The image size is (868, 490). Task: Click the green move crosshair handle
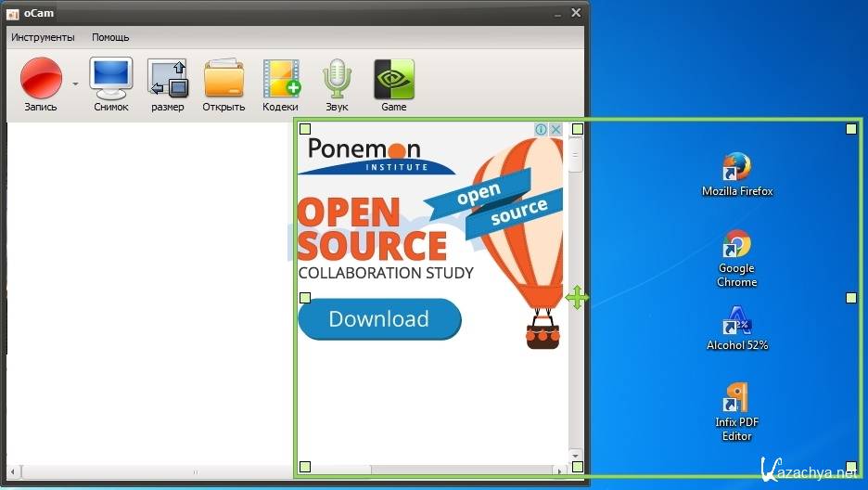click(x=577, y=297)
